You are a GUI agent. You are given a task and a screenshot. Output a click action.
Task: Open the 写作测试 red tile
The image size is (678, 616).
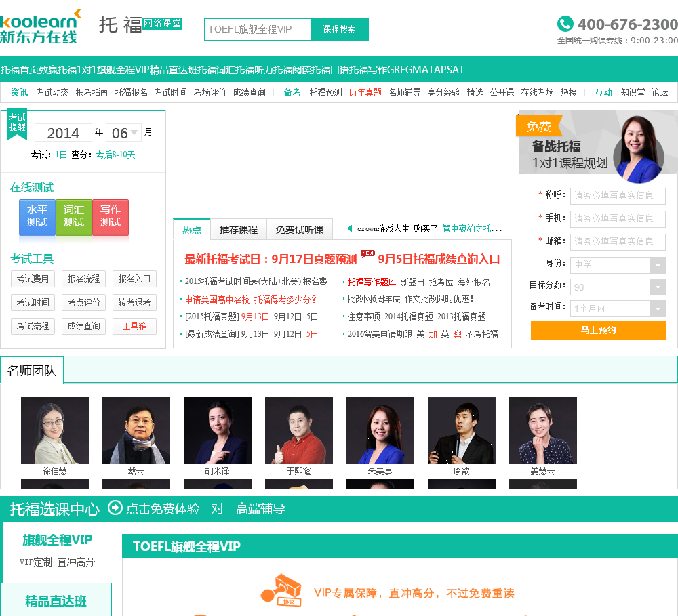pyautogui.click(x=111, y=217)
